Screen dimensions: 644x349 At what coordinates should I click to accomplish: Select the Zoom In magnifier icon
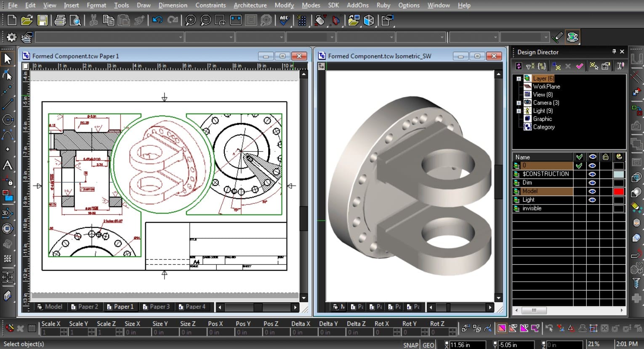(x=190, y=20)
